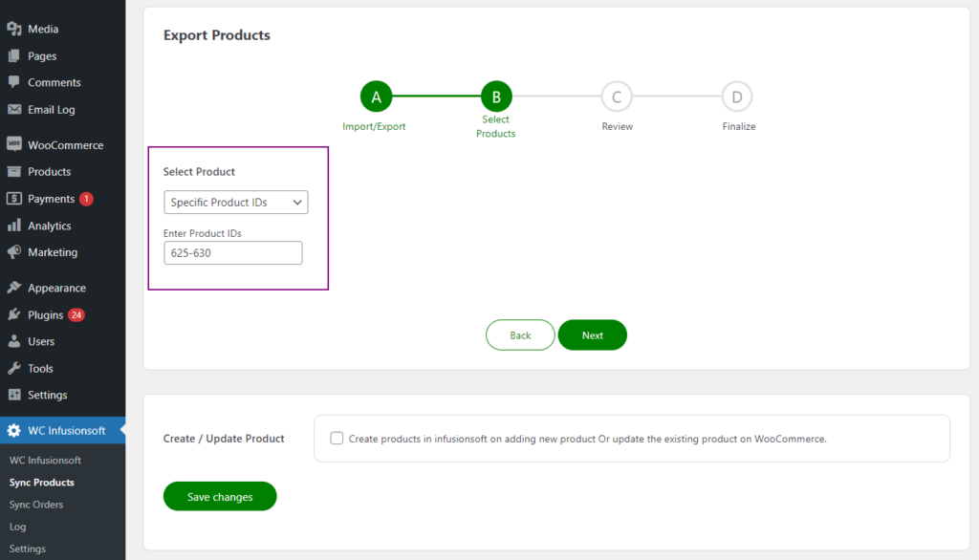
Task: Click the Email Log envelope icon
Action: point(13,109)
